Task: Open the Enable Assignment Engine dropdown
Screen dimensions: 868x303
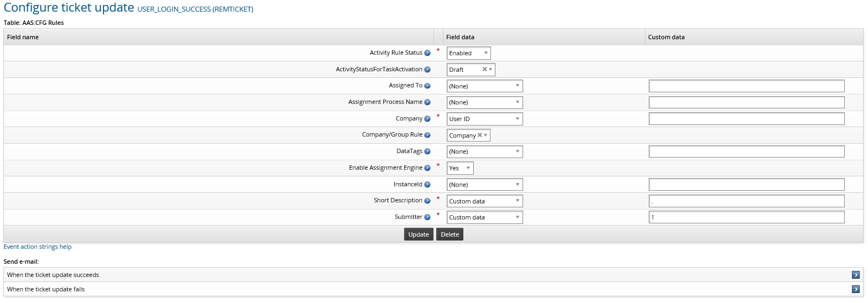Action: [460, 168]
